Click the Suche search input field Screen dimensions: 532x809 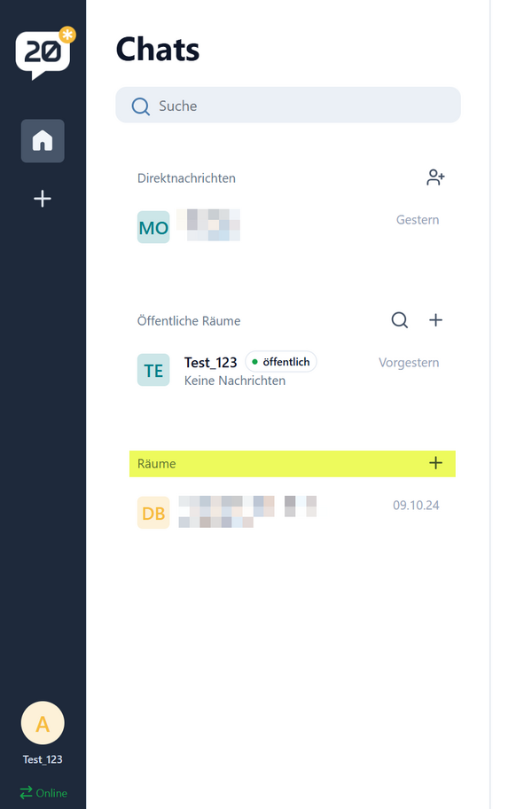point(301,106)
